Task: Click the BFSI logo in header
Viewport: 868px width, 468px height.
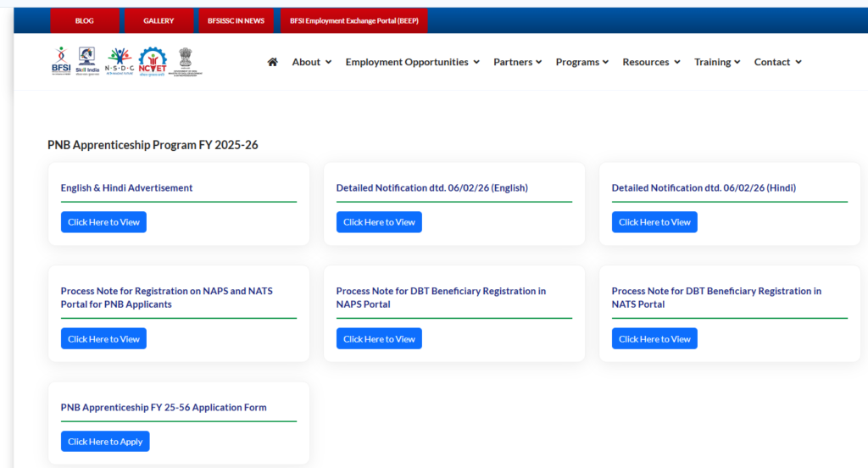Action: [62, 61]
